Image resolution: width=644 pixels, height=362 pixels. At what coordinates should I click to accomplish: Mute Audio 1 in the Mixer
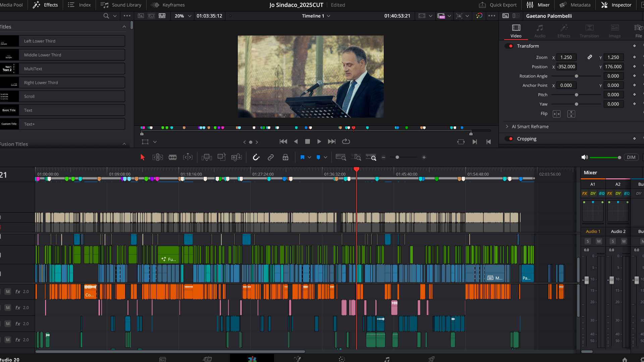click(x=599, y=241)
